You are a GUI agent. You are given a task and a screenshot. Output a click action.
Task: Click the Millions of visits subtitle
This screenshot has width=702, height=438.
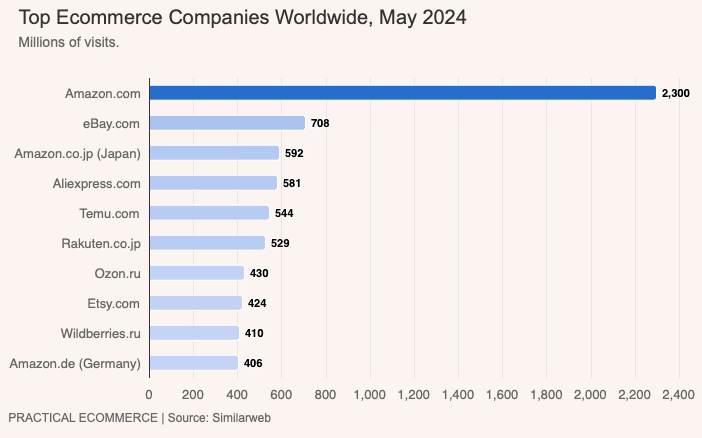(x=69, y=43)
